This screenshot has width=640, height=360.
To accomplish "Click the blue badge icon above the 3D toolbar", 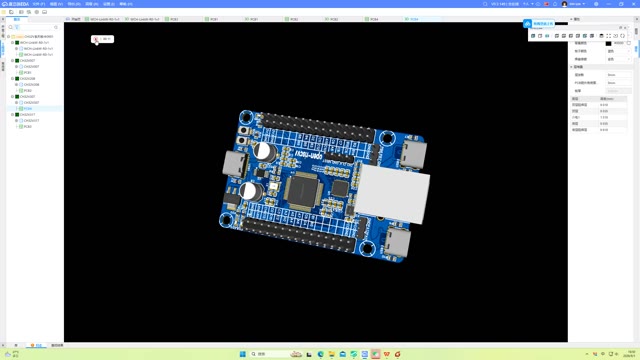I will click(x=528, y=24).
